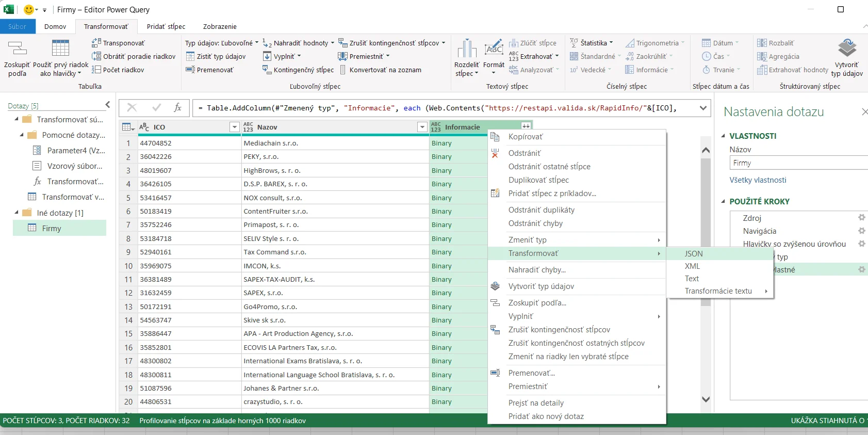Click Obrátiť poradie riadkov
Screen dimensions: 868x435
(134, 56)
